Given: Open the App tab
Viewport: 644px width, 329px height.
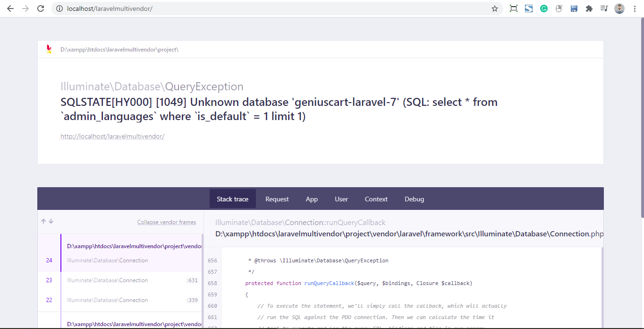Looking at the screenshot, I should 312,199.
